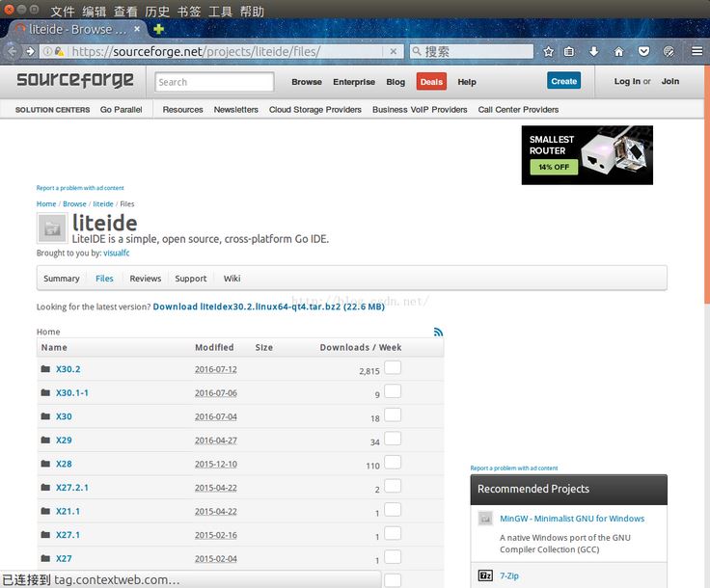Click the blue Create button
Viewport: 710px width, 588px height.
(563, 81)
